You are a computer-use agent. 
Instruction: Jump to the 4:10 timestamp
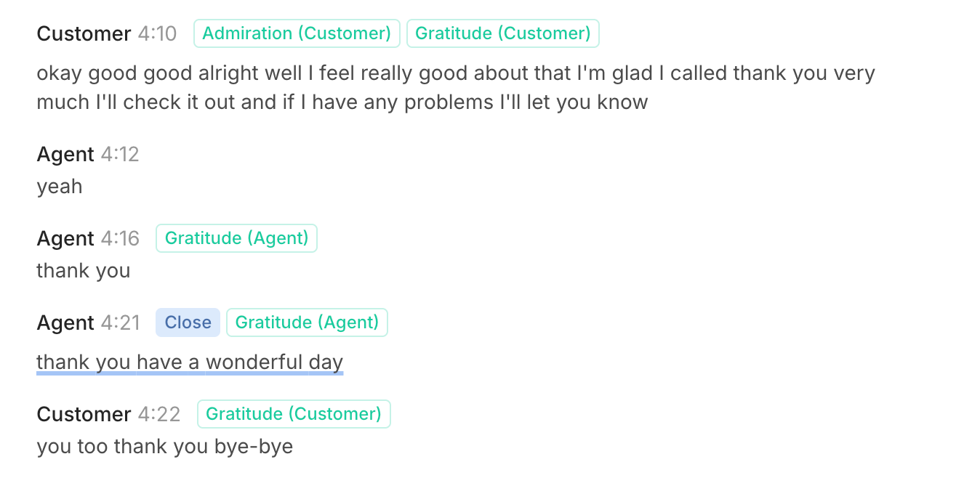point(157,33)
